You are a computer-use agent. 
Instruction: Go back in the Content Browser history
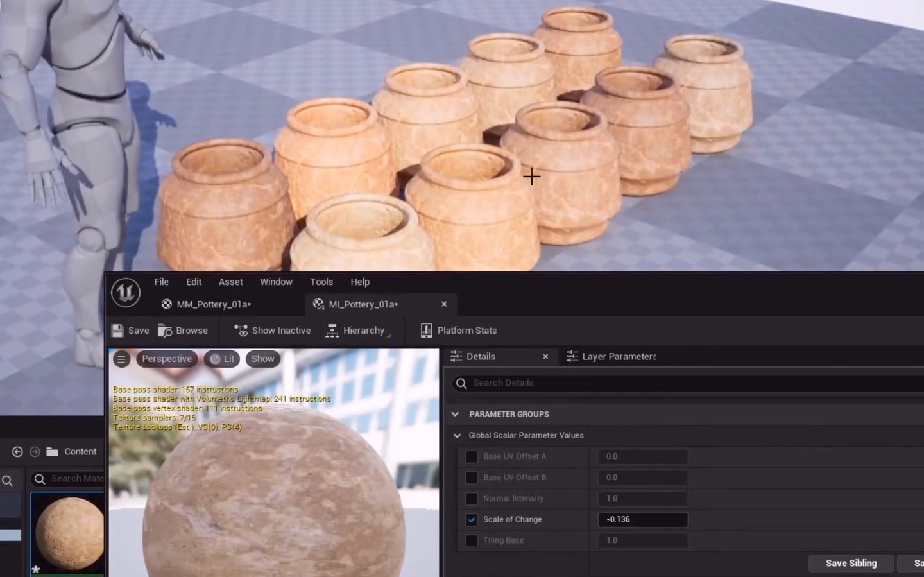17,452
